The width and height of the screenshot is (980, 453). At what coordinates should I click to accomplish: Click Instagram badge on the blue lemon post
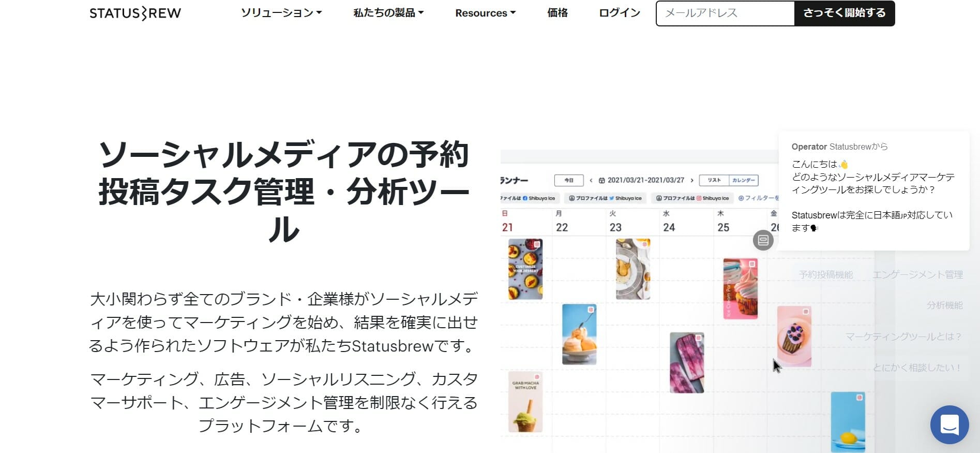pos(860,398)
